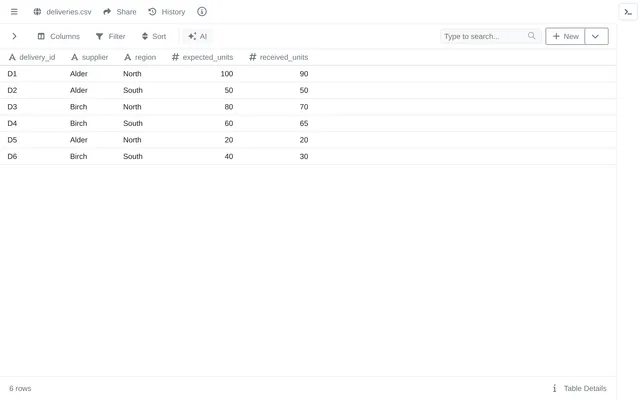Select the region column header
The height and width of the screenshot is (400, 640).
[140, 57]
